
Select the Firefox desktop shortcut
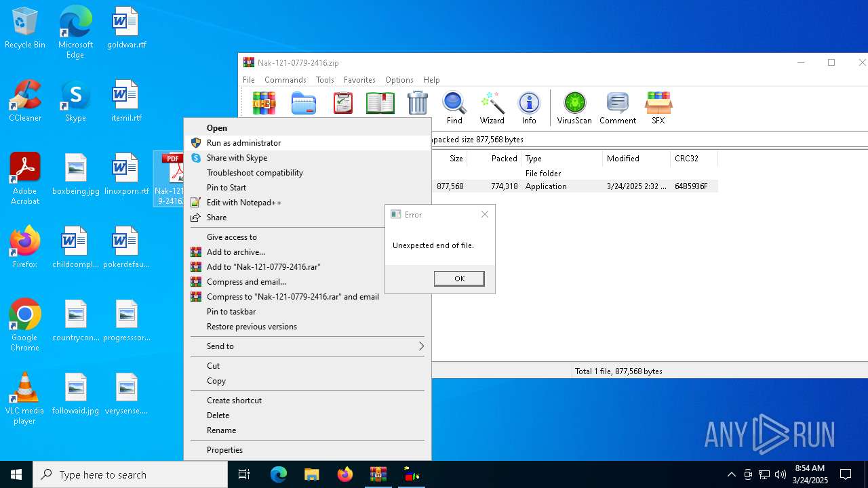click(25, 247)
